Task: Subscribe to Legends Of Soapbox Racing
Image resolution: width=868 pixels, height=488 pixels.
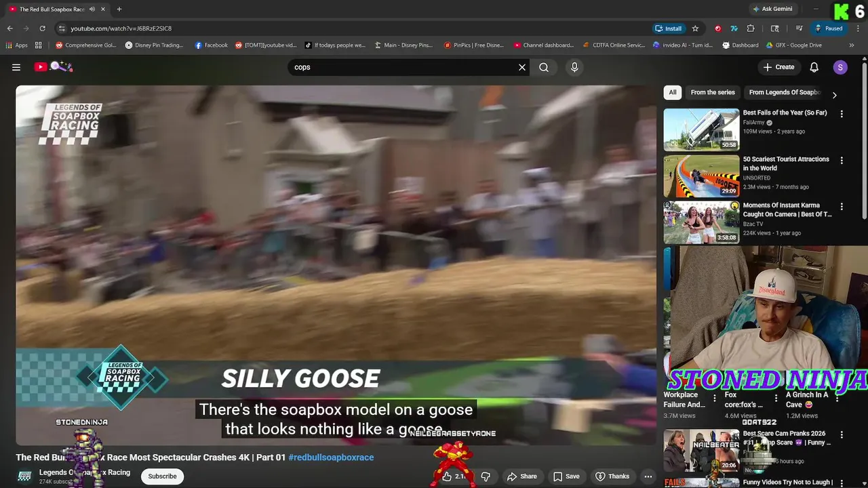Action: pos(162,476)
